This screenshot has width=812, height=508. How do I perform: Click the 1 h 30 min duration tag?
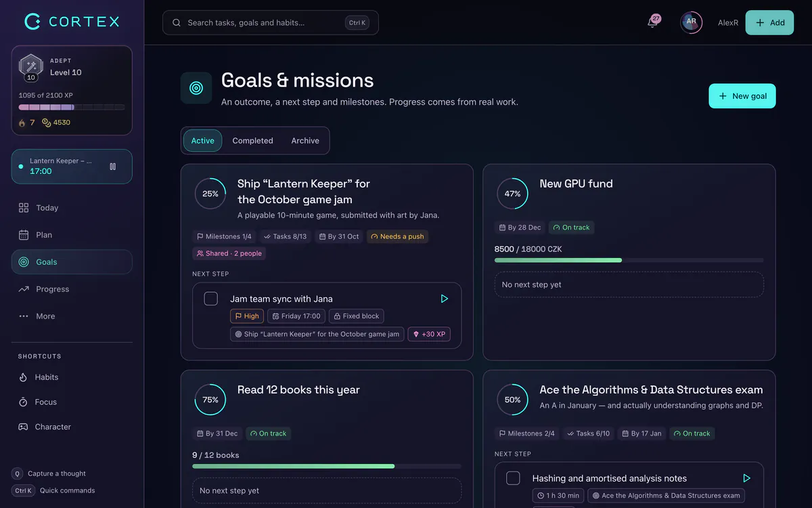(558, 496)
